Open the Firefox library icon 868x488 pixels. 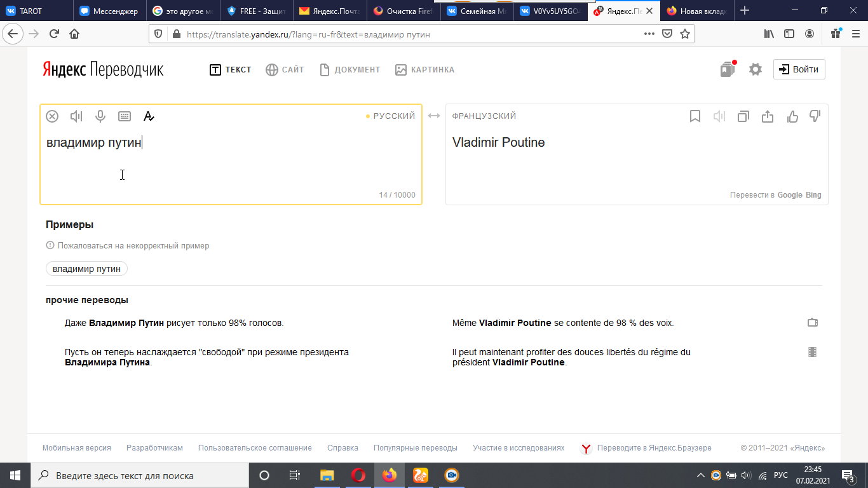769,34
